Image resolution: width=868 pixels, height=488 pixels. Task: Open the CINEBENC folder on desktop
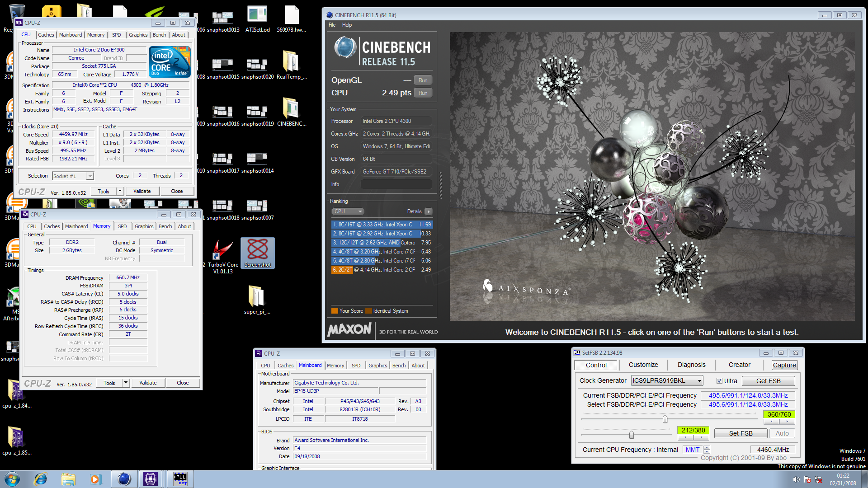(292, 113)
